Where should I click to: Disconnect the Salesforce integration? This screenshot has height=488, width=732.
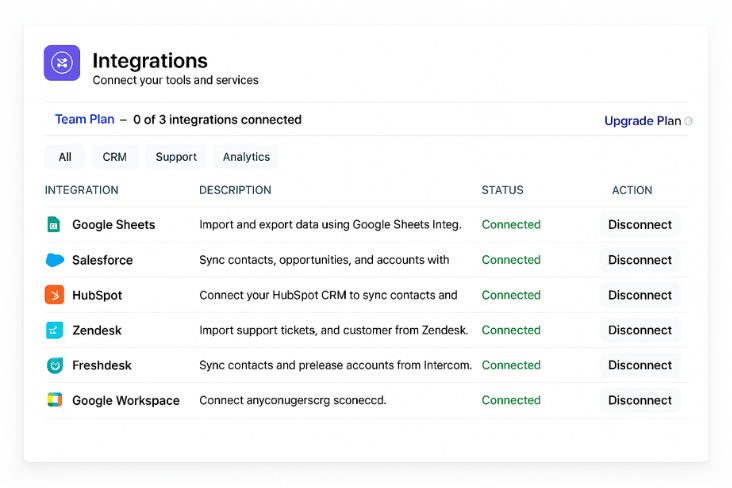[x=640, y=260]
